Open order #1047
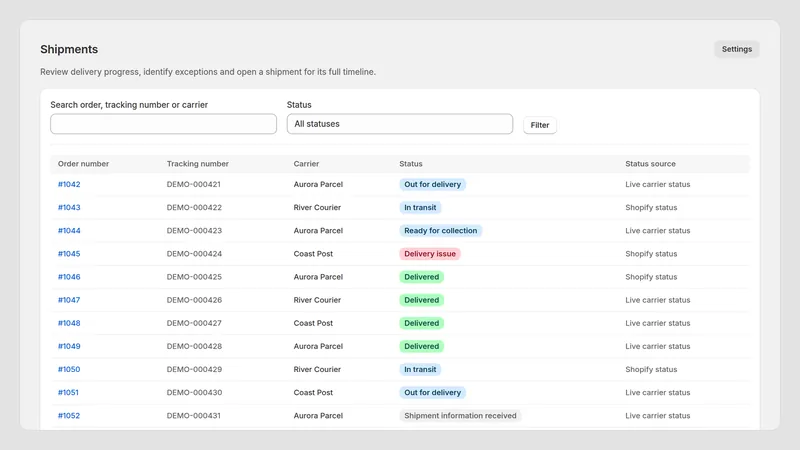This screenshot has height=450, width=800. pos(69,300)
